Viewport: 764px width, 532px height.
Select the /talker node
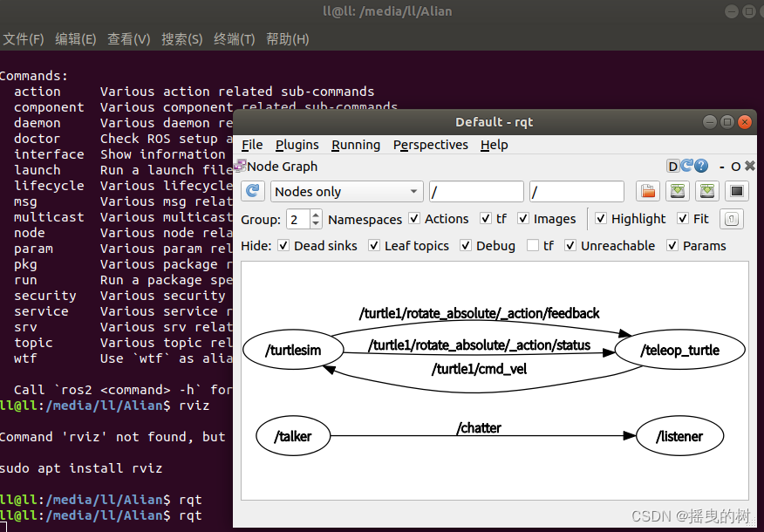tap(293, 436)
